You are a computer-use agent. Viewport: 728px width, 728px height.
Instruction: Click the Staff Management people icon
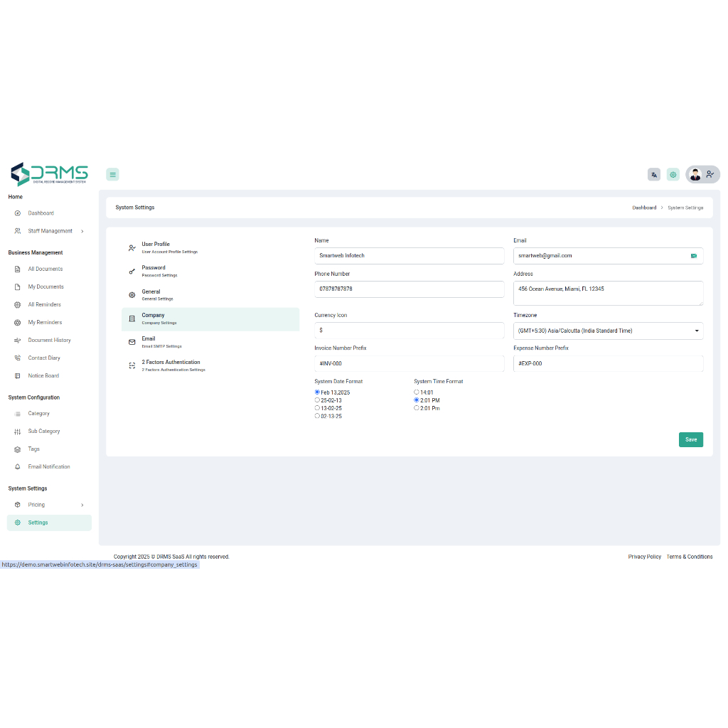point(18,231)
